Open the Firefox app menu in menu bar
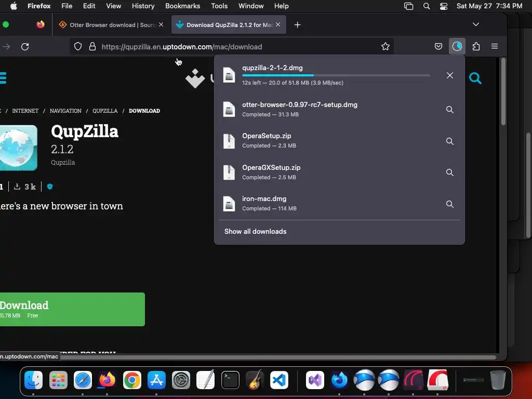 tap(39, 6)
